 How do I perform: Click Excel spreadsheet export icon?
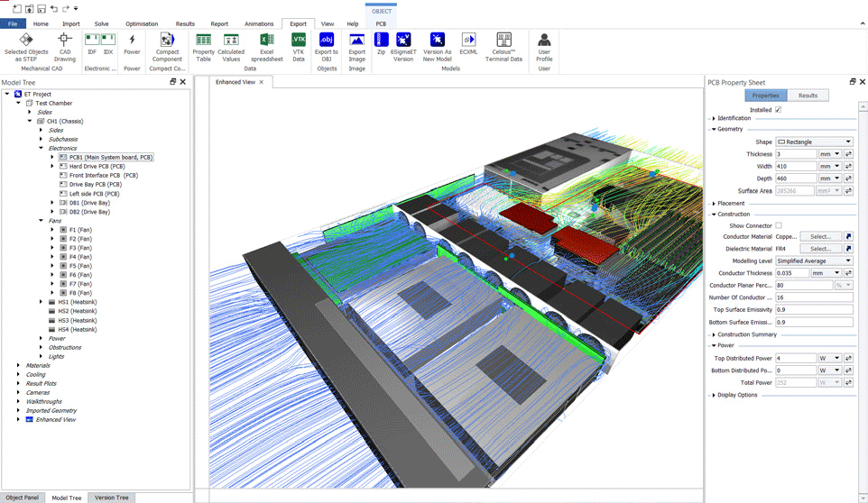(x=266, y=41)
